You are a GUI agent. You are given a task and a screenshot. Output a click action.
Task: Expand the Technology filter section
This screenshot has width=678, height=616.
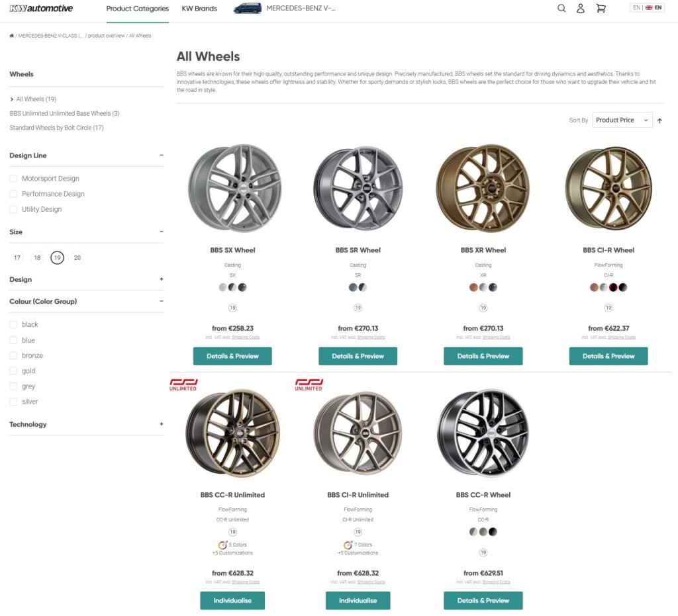coord(161,425)
